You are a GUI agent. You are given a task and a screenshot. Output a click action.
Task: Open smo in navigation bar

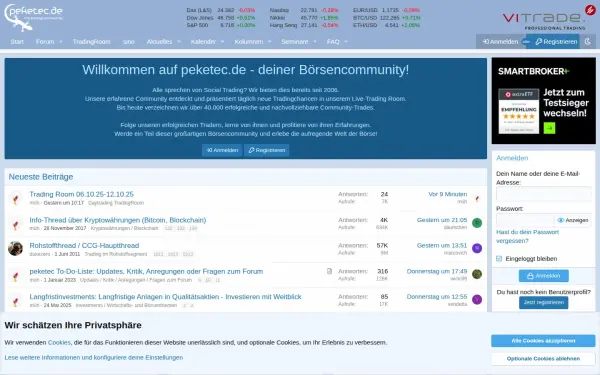[x=129, y=41]
